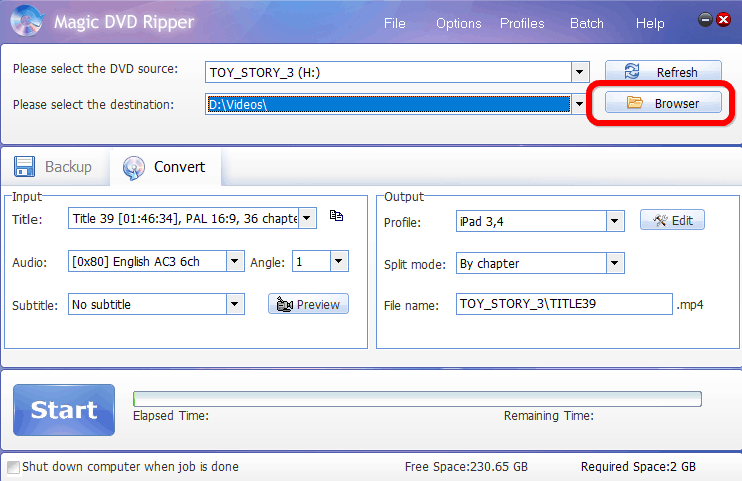
Task: Expand the Subtitle dropdown
Action: coord(235,304)
